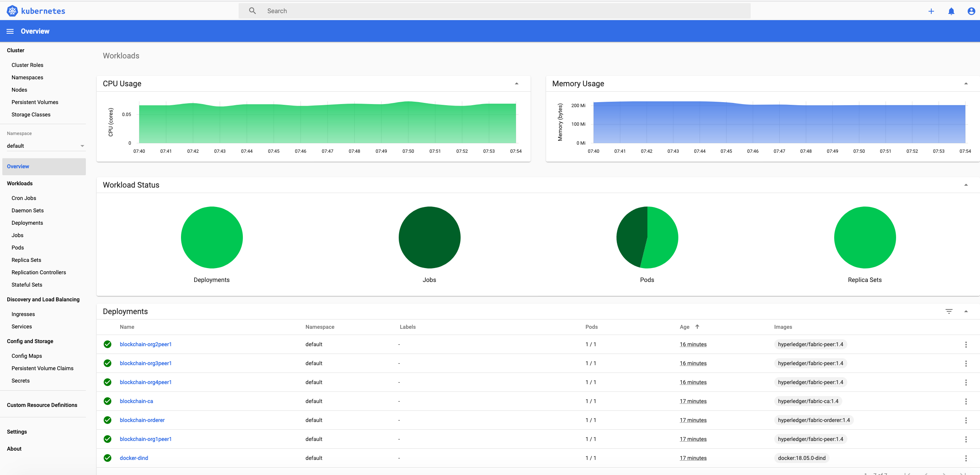Open the blockchain-ca deployment link

[x=136, y=401]
